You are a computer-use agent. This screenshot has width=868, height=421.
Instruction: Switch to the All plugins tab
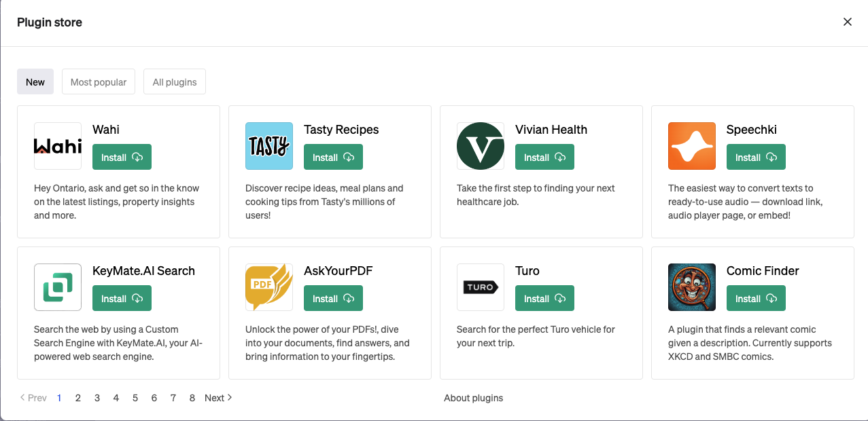tap(175, 81)
